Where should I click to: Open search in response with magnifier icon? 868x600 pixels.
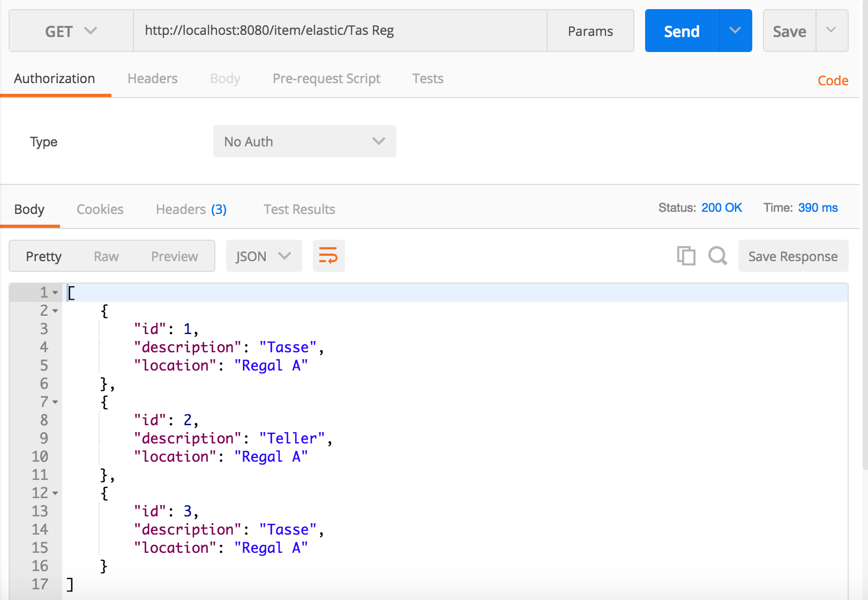coord(717,256)
